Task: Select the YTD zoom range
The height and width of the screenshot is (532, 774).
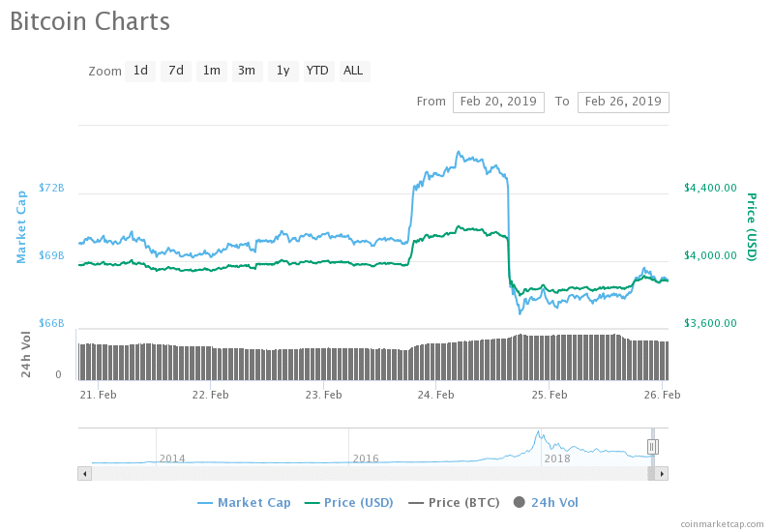Action: (318, 71)
